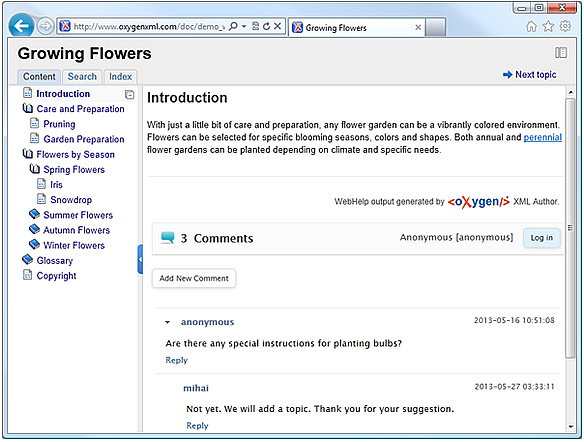Open the address bar search dropdown arrow
Screen dimensions: 584x442
[244, 26]
